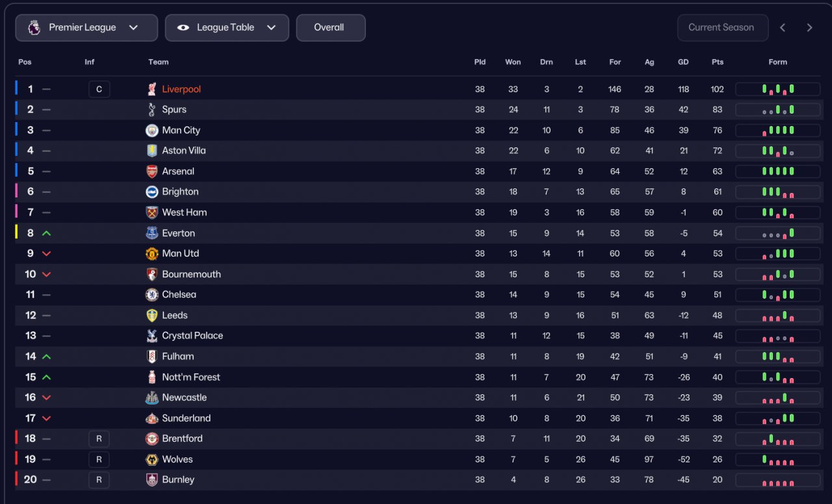Click the Newcastle club badge icon
This screenshot has width=832, height=504.
(x=152, y=397)
